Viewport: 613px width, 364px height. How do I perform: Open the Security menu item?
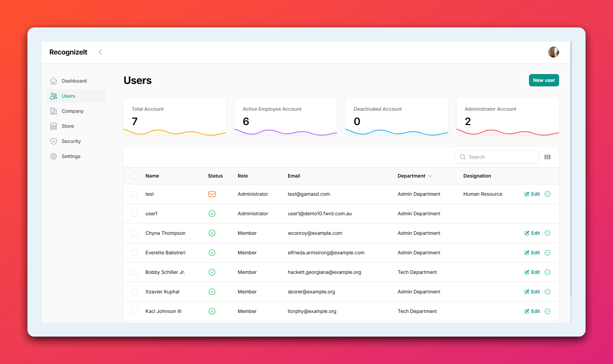tap(71, 141)
